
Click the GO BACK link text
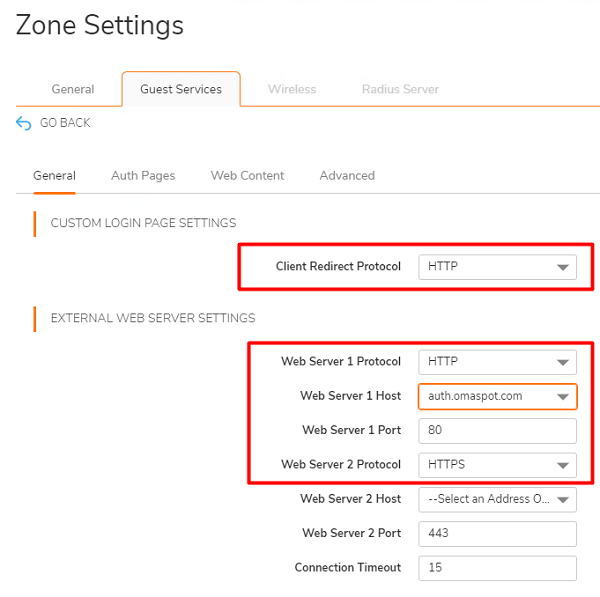point(65,123)
